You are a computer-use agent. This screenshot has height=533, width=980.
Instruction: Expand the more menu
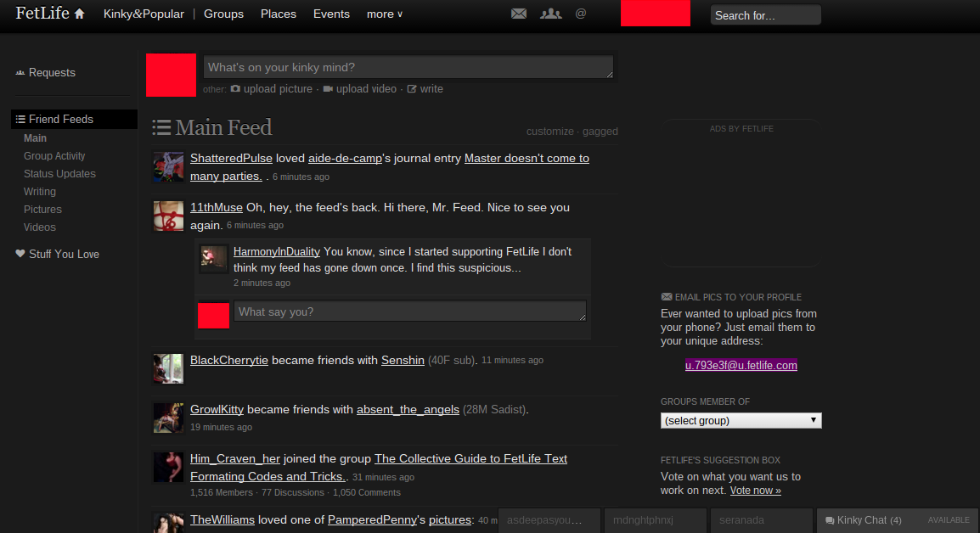[385, 14]
